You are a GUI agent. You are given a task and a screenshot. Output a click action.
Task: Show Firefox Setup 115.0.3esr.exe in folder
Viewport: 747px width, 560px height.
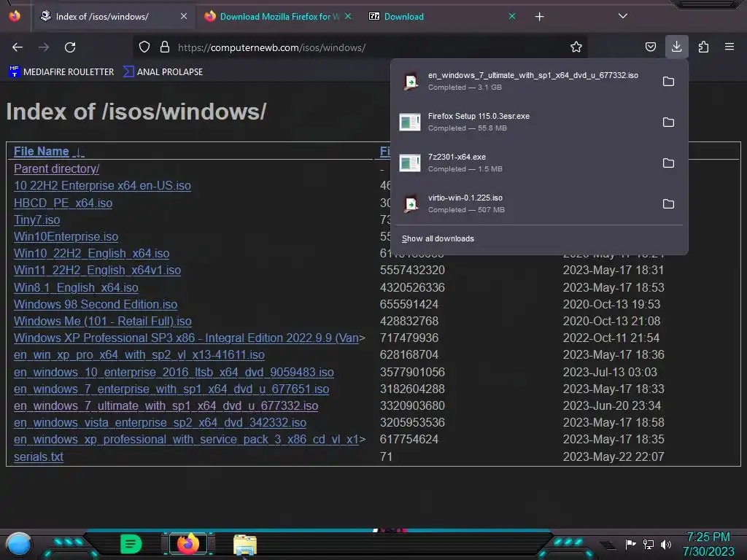[x=668, y=122]
